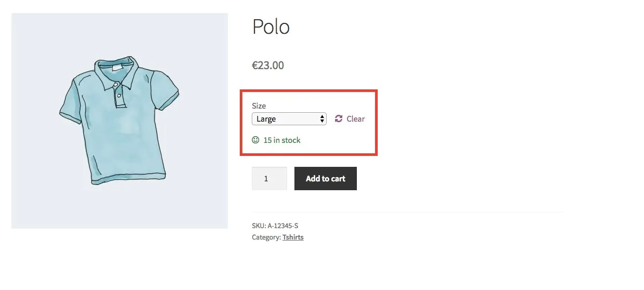644x290 pixels.
Task: Click the blue polo shirt product image
Action: (120, 121)
